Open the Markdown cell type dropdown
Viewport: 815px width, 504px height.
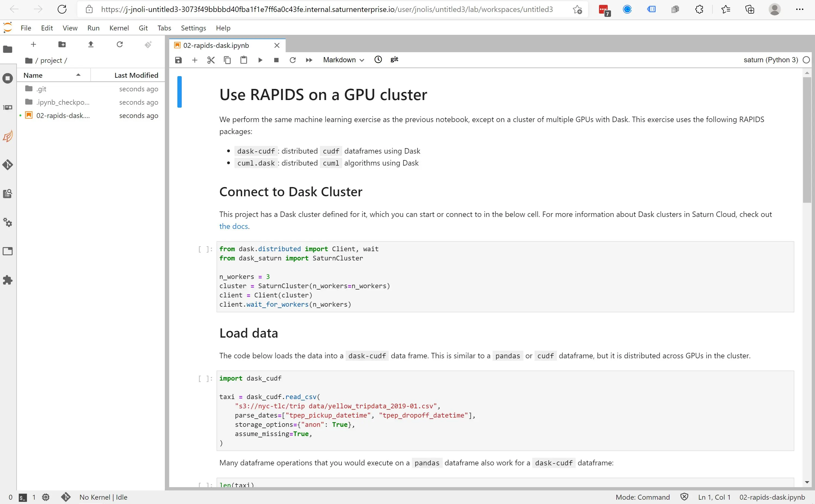(343, 60)
